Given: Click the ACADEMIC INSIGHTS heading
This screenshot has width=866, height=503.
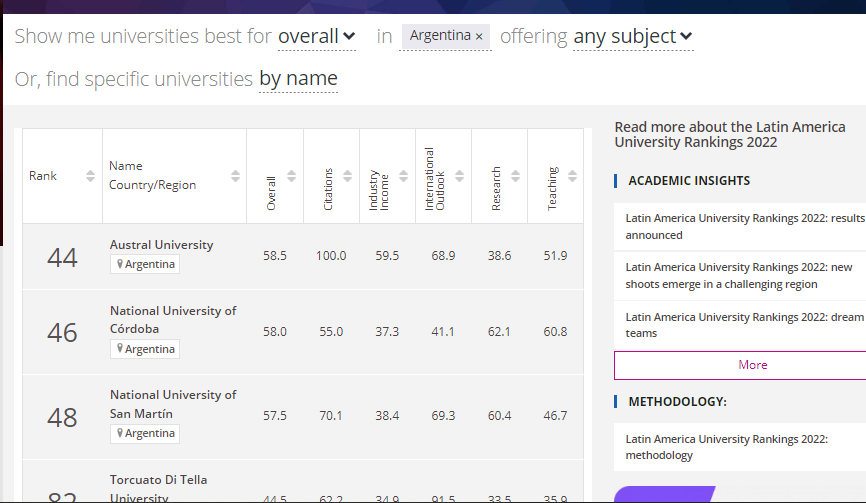Looking at the screenshot, I should click(689, 181).
